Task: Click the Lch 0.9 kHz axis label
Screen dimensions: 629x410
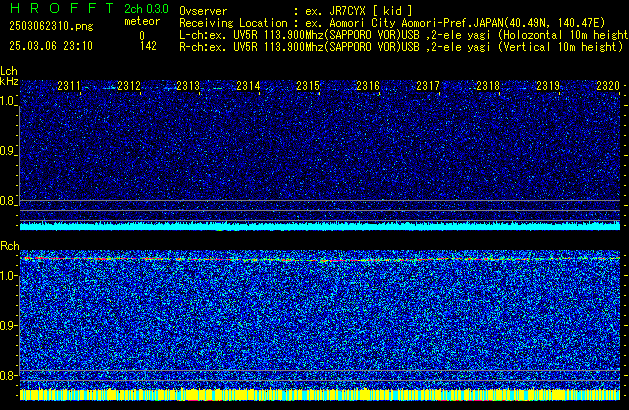Action: point(8,151)
